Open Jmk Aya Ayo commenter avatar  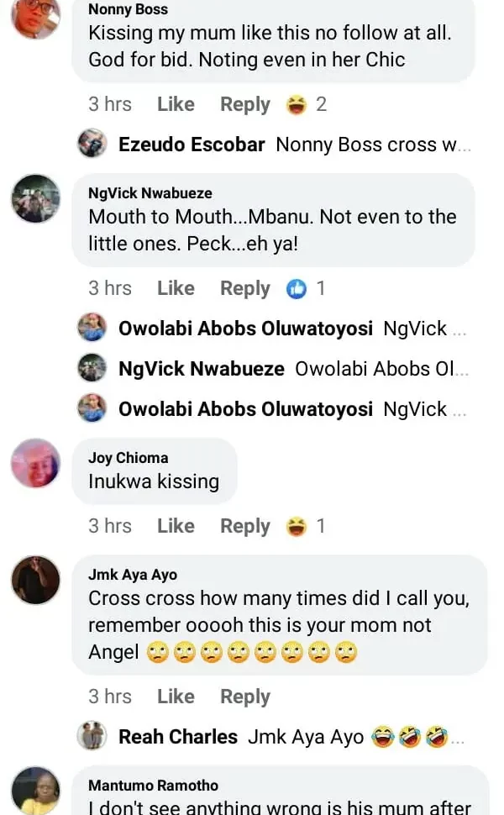click(35, 581)
